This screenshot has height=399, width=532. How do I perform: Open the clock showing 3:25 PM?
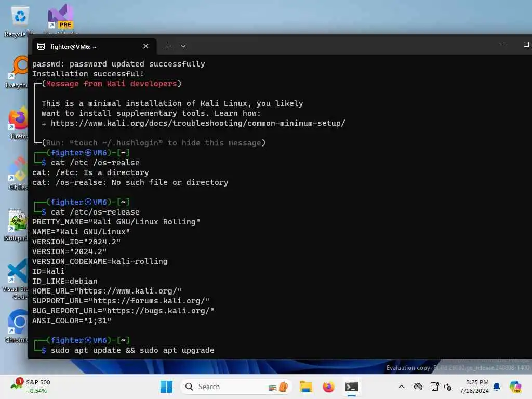pos(474,387)
